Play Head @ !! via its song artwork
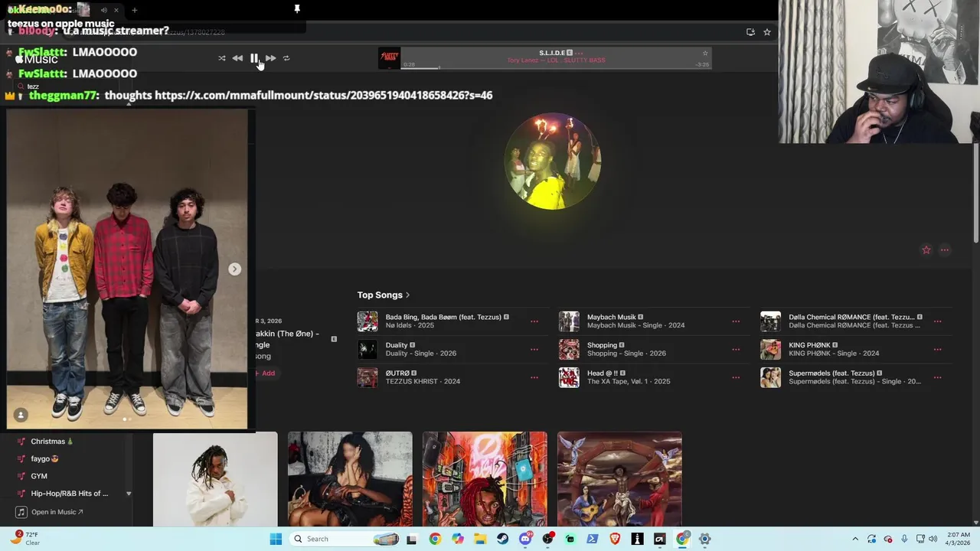The width and height of the screenshot is (980, 551). click(x=569, y=377)
